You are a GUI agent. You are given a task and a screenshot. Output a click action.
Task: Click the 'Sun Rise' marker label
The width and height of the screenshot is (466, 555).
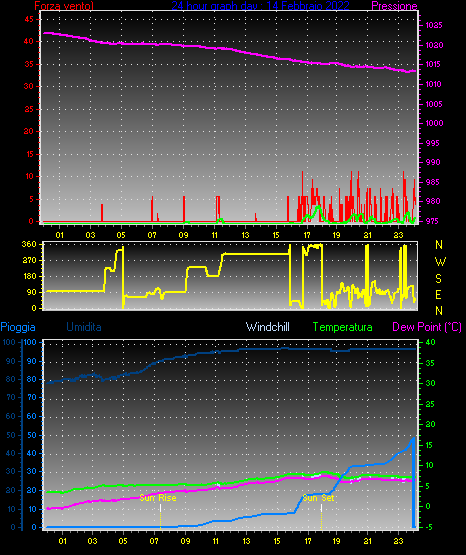158,498
